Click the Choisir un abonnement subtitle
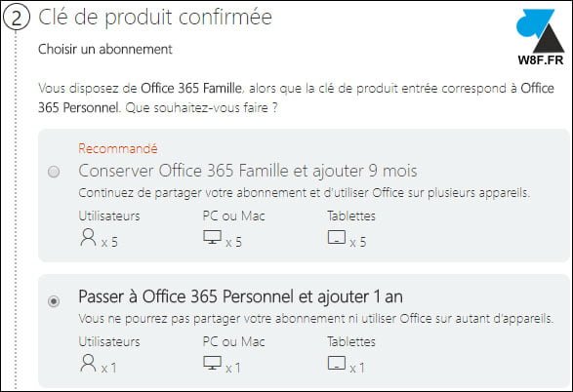 105,49
